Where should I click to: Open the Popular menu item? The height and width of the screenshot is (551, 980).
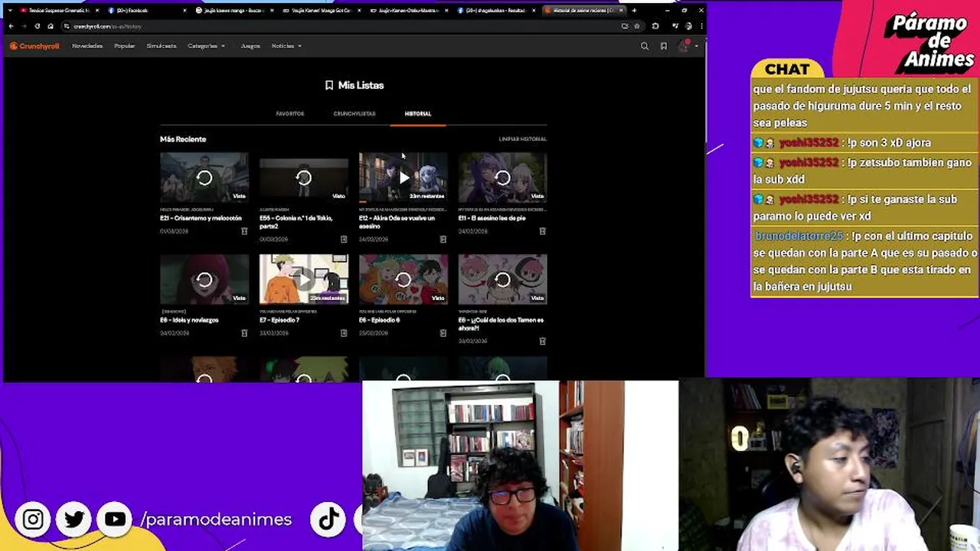click(125, 46)
